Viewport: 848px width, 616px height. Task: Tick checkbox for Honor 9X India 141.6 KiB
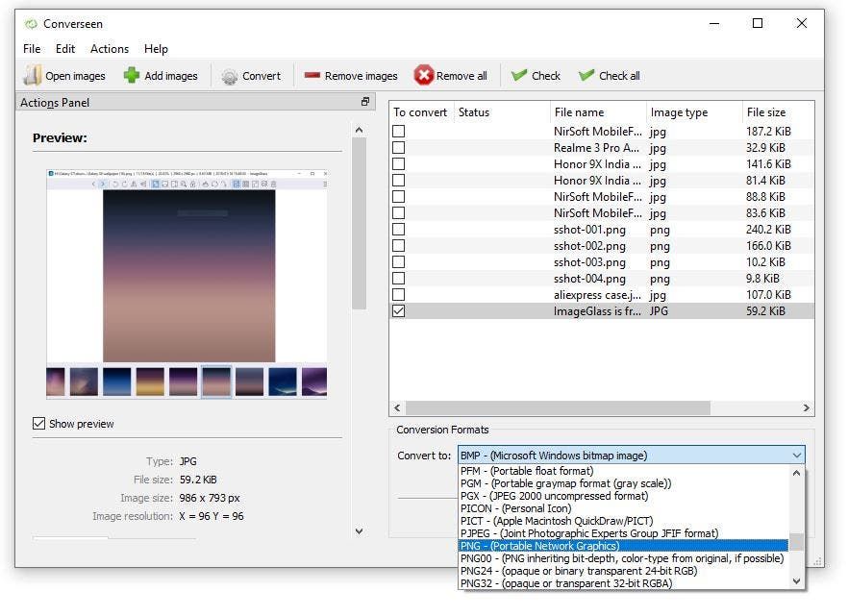point(399,163)
